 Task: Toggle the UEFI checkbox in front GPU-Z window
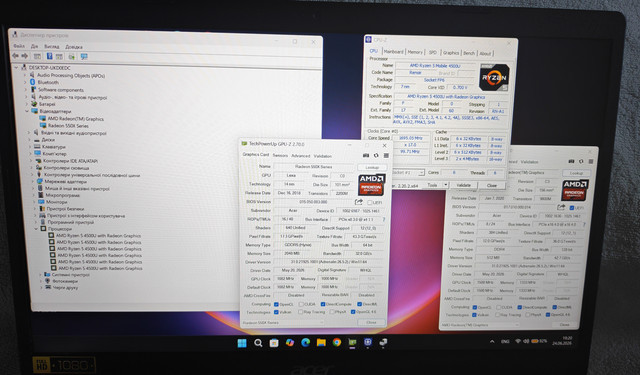click(369, 202)
